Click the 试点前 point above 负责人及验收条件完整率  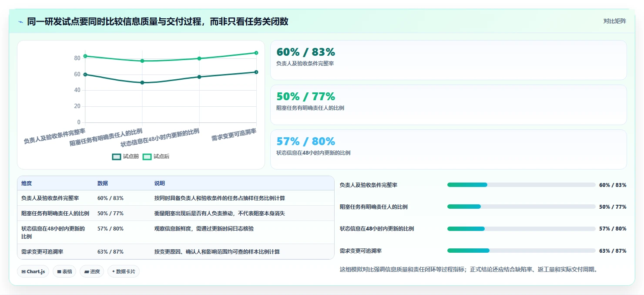click(85, 75)
